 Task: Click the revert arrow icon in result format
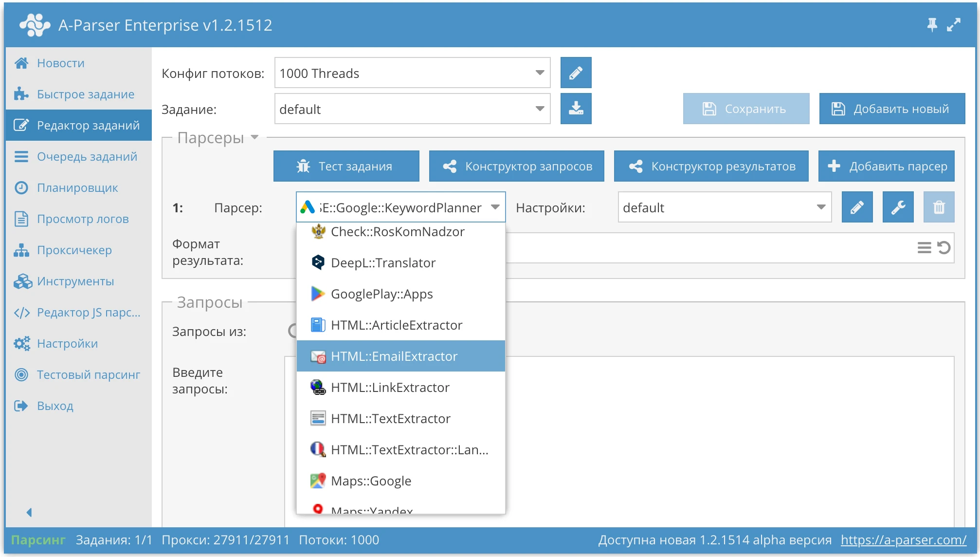(x=944, y=248)
